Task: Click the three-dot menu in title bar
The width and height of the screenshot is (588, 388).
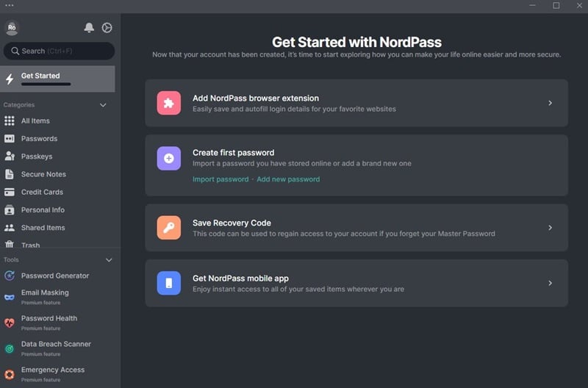Action: point(10,5)
